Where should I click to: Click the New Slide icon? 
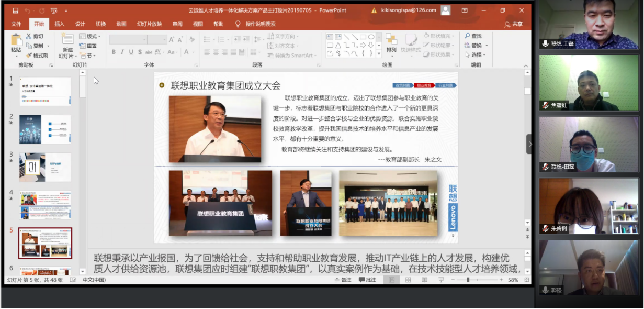coord(67,39)
